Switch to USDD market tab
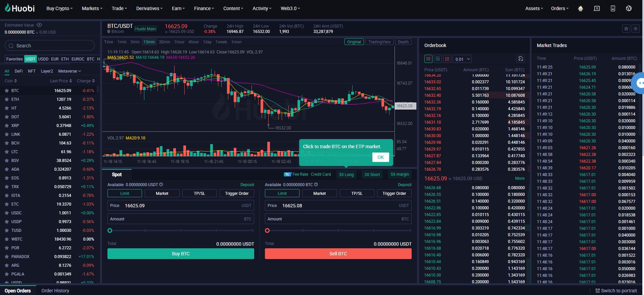Viewport: 644px width, 295px height. click(x=43, y=59)
